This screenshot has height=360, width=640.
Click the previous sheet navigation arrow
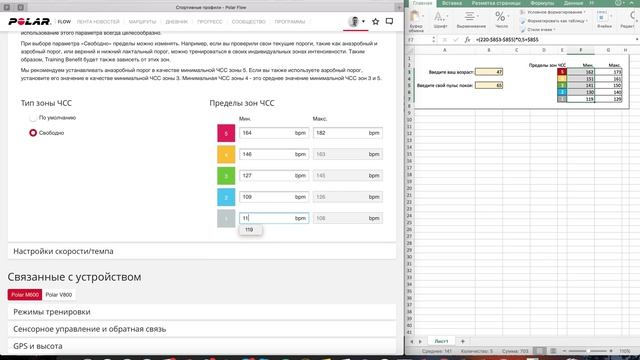411,341
